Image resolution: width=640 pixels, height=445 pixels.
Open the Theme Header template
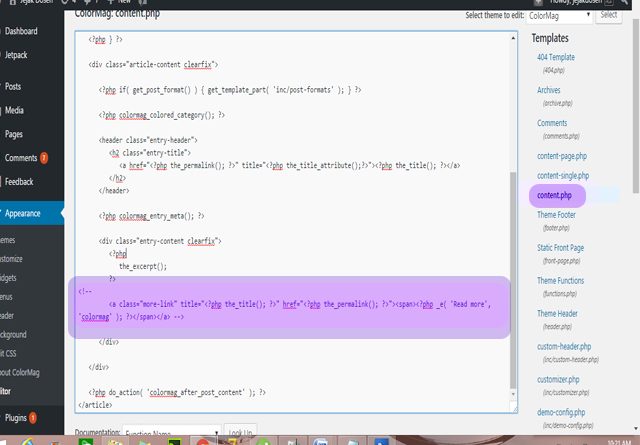click(557, 314)
